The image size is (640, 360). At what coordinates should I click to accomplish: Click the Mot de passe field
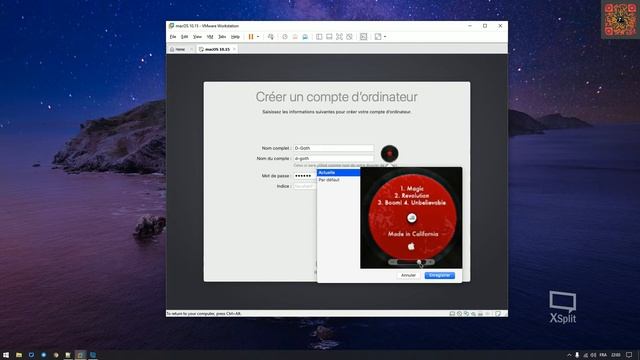(x=304, y=176)
